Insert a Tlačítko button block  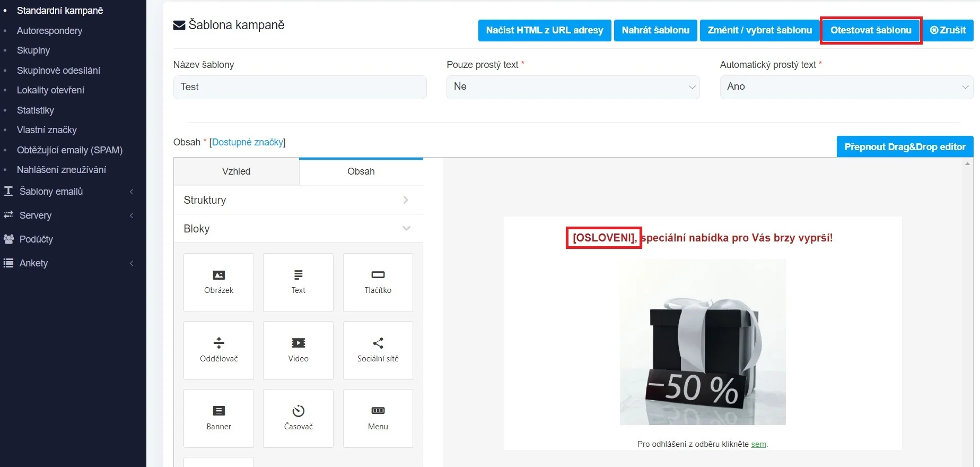[378, 282]
